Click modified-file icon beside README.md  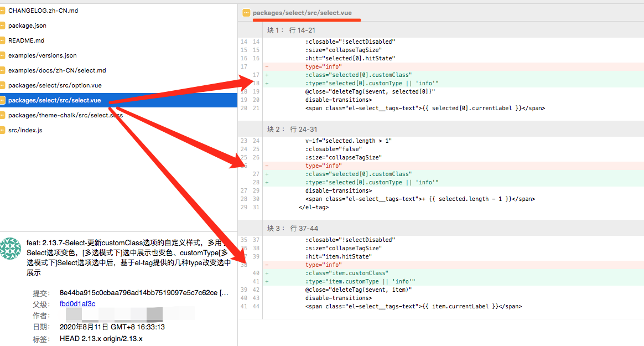point(2,40)
